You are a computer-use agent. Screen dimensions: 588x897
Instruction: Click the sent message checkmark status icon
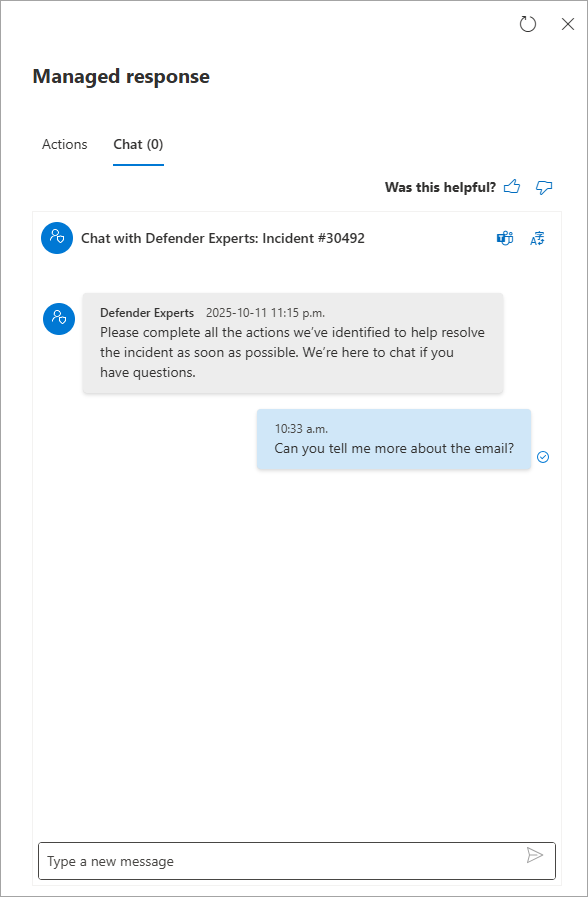pyautogui.click(x=543, y=457)
